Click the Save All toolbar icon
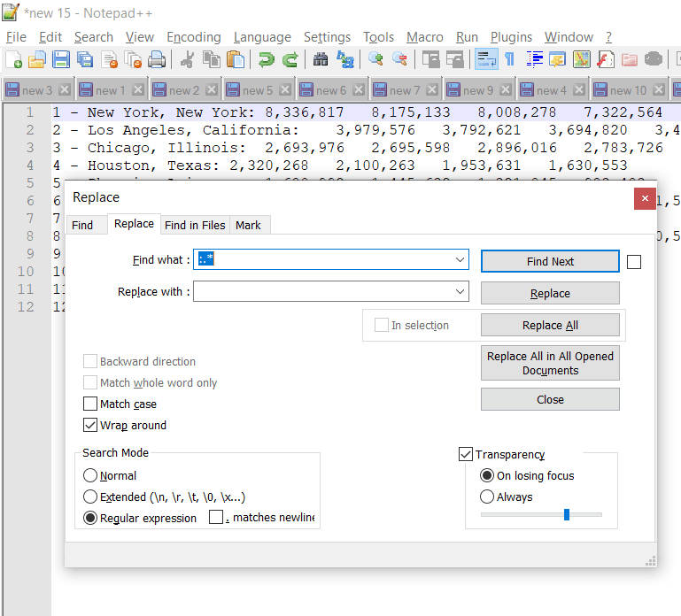 [85, 59]
